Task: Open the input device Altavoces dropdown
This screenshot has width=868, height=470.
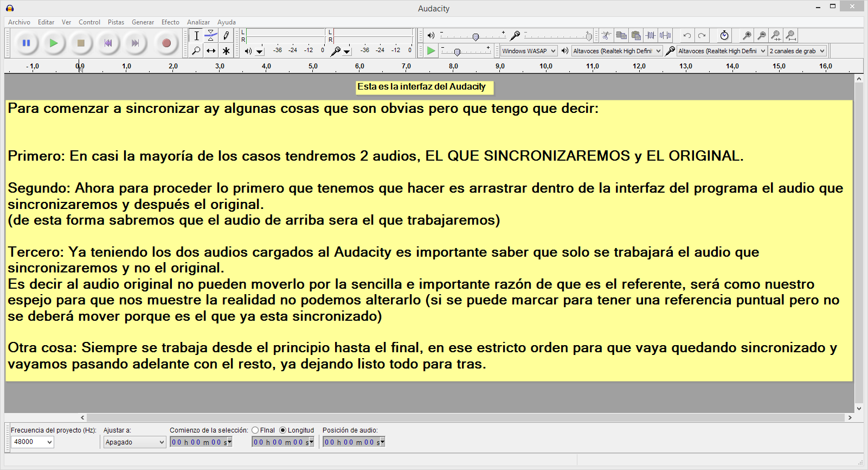Action: point(722,51)
